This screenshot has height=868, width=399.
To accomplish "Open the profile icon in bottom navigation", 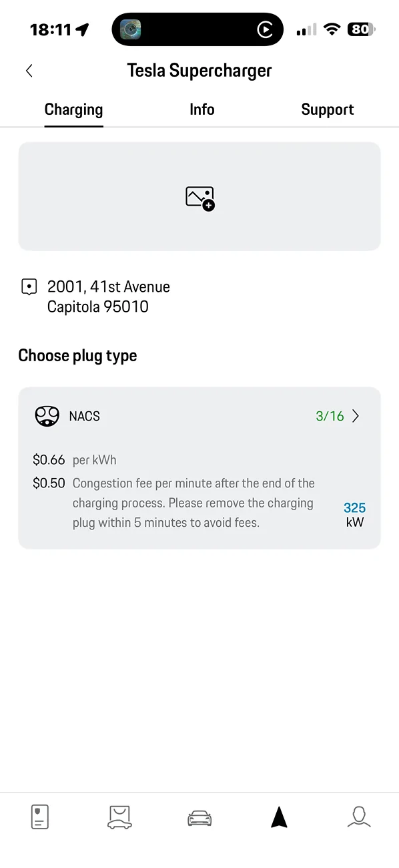I will tap(359, 817).
